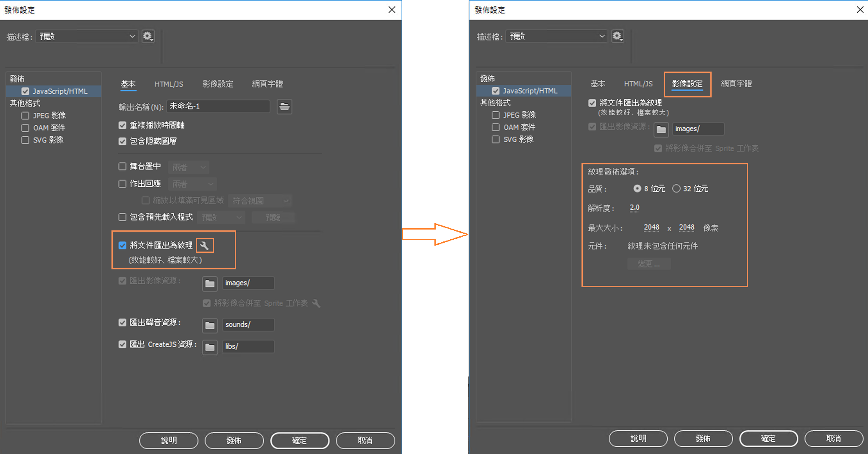This screenshot has height=454, width=868.
Task: Click libs/ path input field
Action: (248, 347)
